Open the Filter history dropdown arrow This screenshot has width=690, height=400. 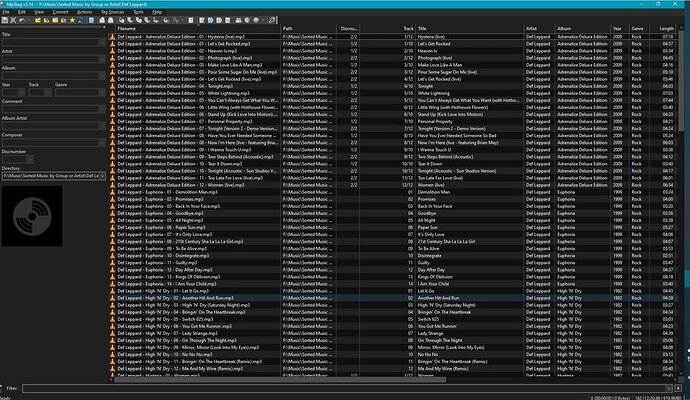[x=669, y=389]
